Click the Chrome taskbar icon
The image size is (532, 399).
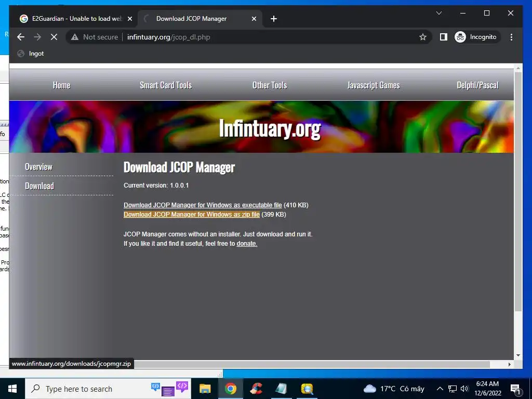(x=230, y=389)
